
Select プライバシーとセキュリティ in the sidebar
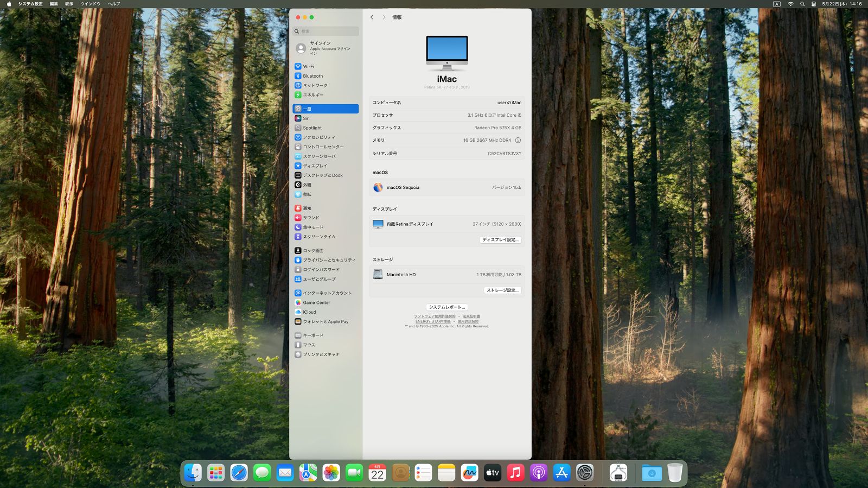325,260
